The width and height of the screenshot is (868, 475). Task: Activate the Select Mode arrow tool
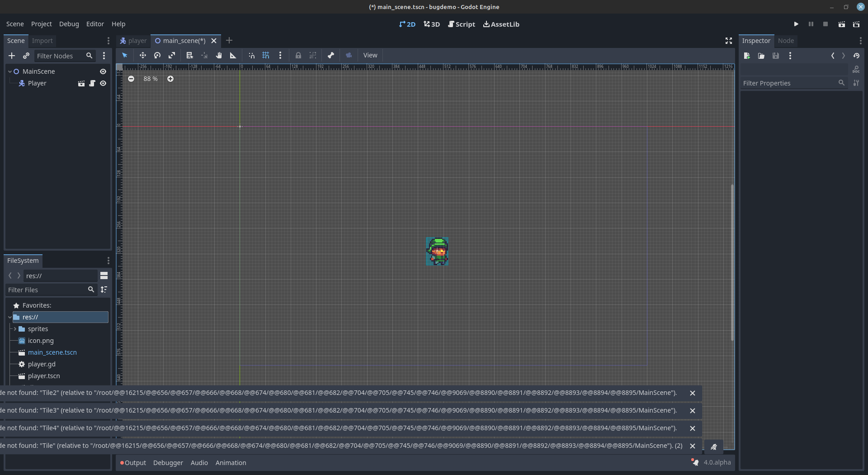[x=125, y=55]
